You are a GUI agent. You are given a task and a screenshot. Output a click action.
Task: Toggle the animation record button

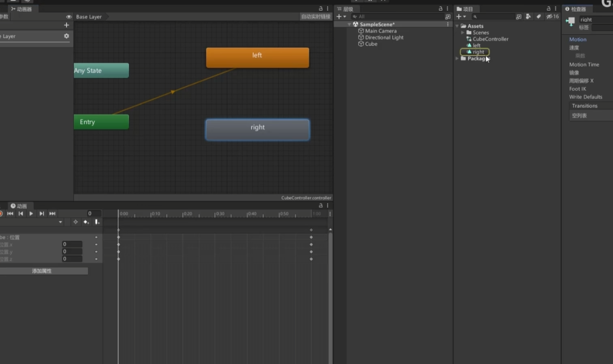1,214
